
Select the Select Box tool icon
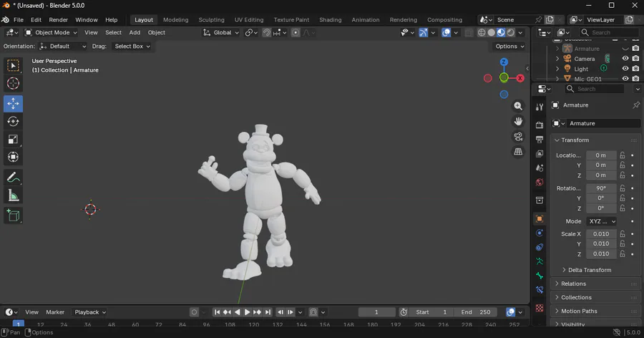click(13, 66)
